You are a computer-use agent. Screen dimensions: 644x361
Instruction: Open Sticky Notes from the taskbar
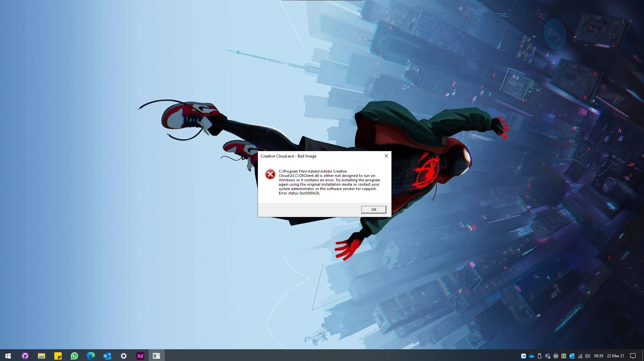click(x=58, y=356)
